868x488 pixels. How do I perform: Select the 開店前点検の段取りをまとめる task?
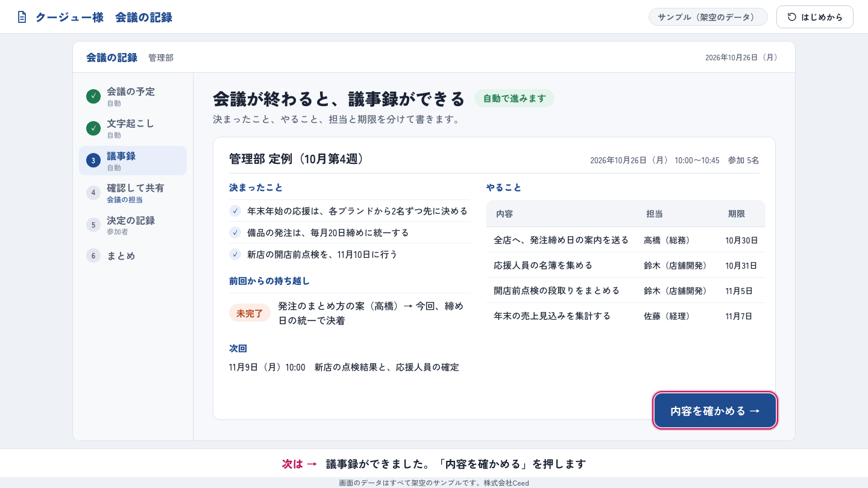tap(626, 290)
